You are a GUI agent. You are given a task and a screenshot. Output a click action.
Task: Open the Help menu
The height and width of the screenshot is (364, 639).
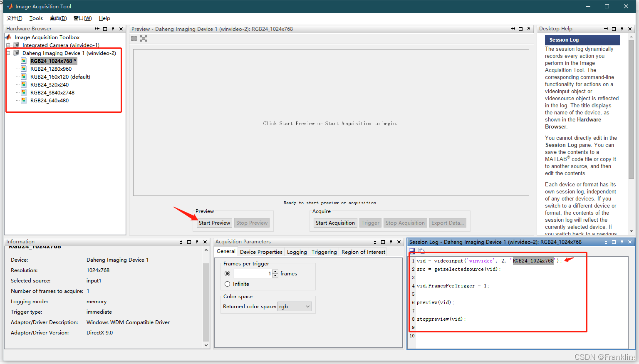(104, 18)
